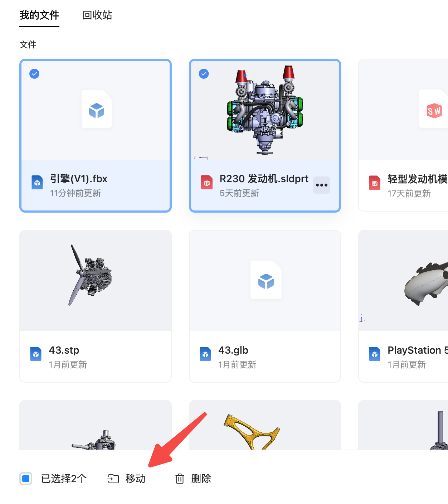448x504 pixels.
Task: Open the yellow bracket model thumbnail
Action: tap(265, 425)
